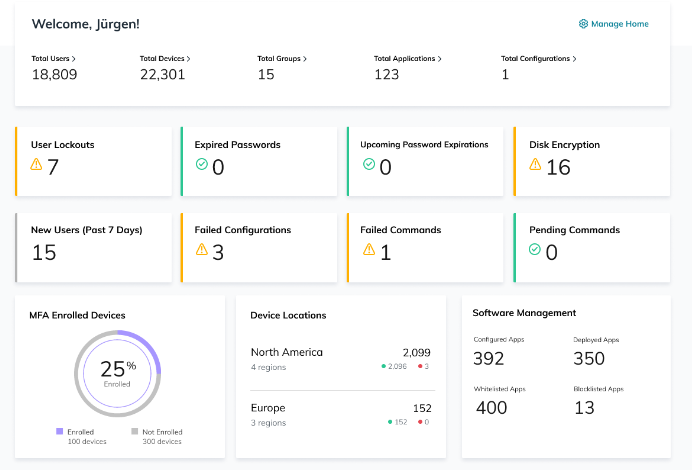Open the Total Configurations stat link
The height and width of the screenshot is (470, 692).
click(x=538, y=59)
